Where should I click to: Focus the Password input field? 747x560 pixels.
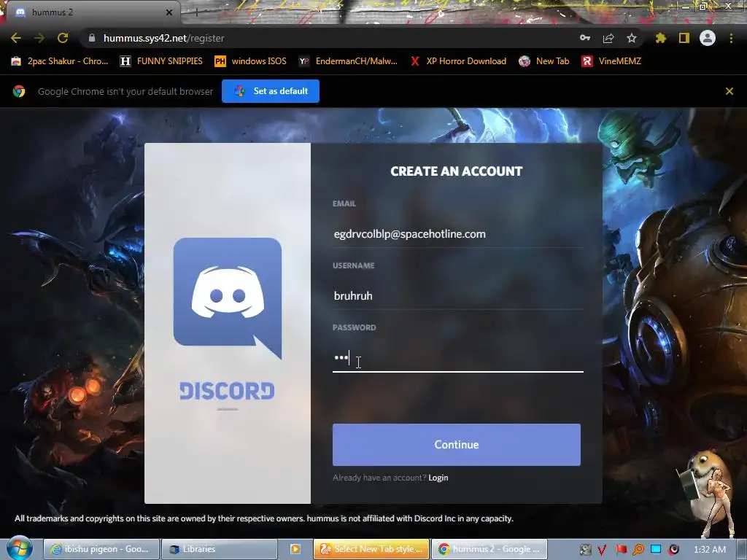pos(457,357)
